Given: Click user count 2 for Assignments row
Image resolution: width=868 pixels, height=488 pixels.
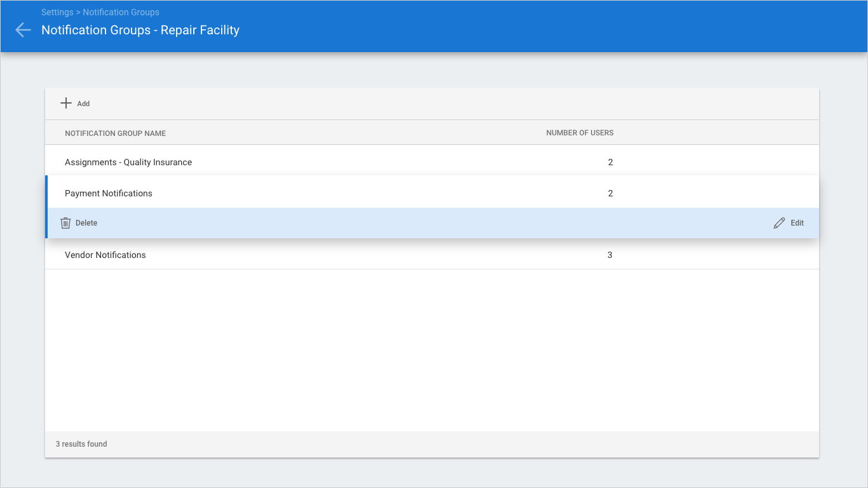Looking at the screenshot, I should (610, 163).
